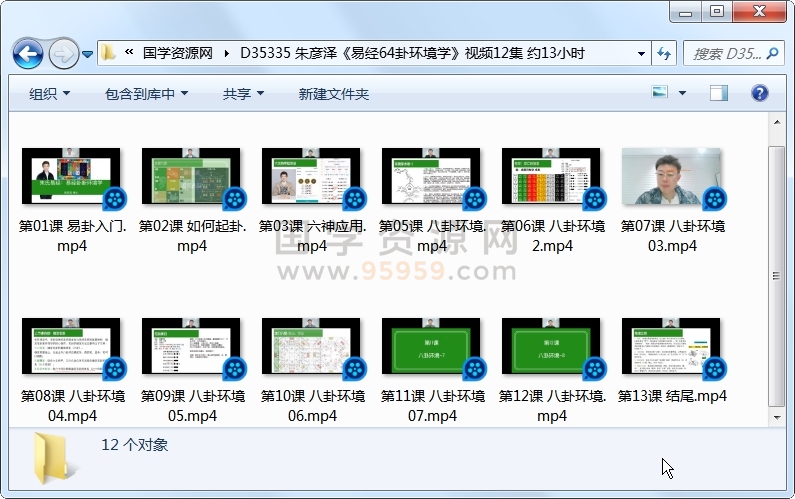Click the film reel badge on 第10课
This screenshot has height=499, width=795.
click(x=354, y=369)
